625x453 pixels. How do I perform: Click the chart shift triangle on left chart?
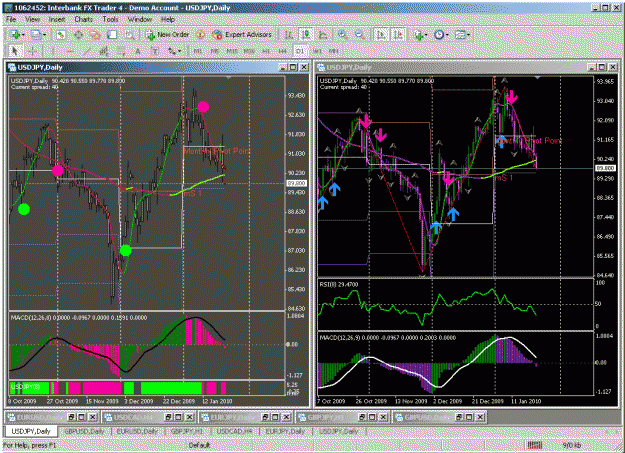228,77
